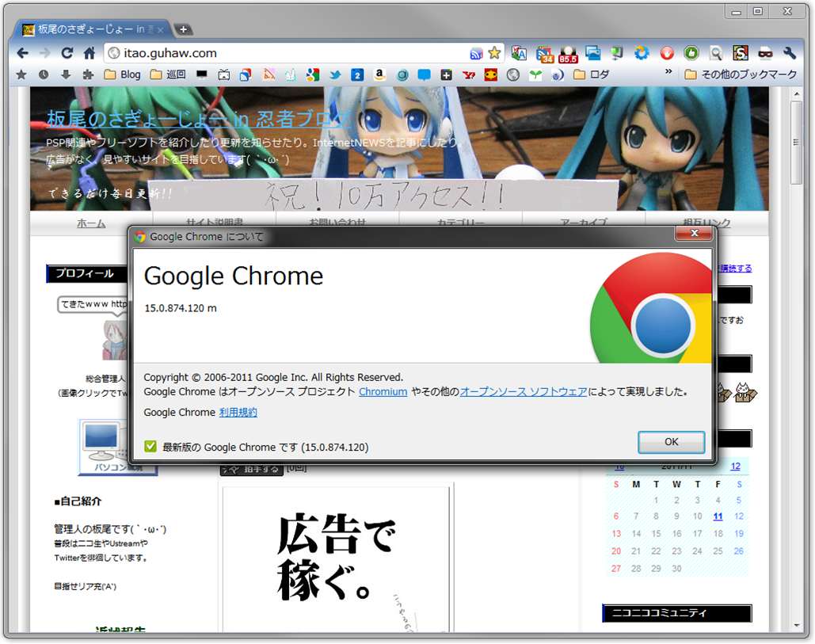Go to the ホーム navigation tab

[x=91, y=223]
